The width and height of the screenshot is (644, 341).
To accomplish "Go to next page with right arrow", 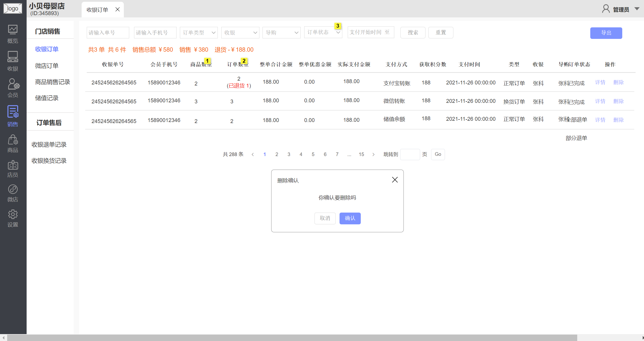I will pyautogui.click(x=374, y=155).
